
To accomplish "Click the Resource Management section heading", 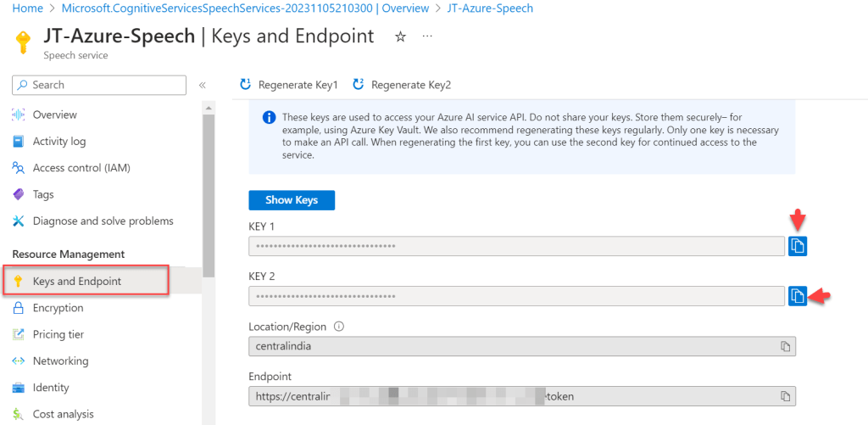I will [68, 254].
